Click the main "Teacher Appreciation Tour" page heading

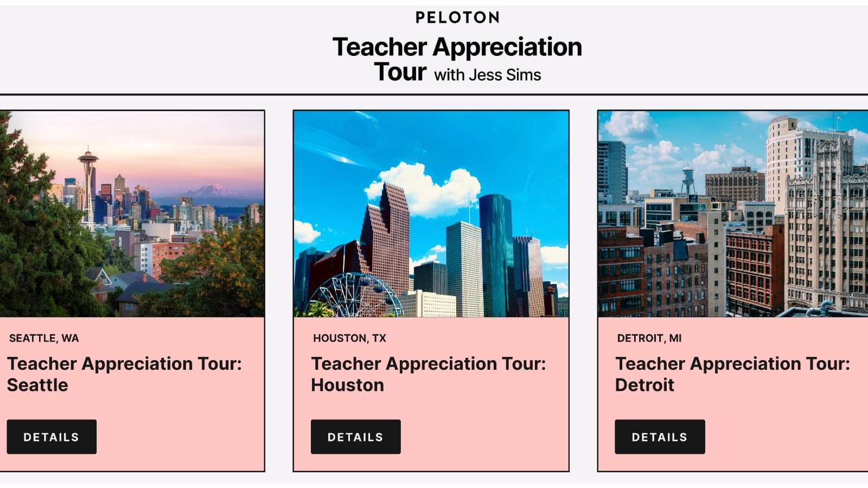[x=457, y=48]
